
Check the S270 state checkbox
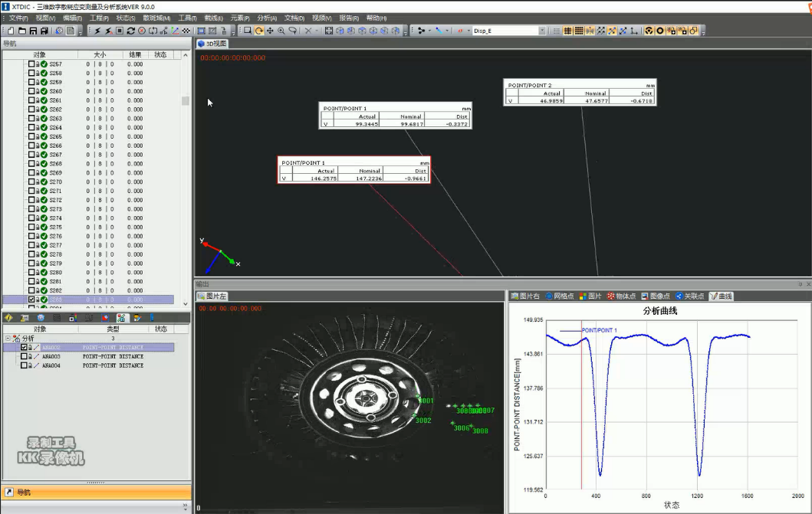(31, 182)
